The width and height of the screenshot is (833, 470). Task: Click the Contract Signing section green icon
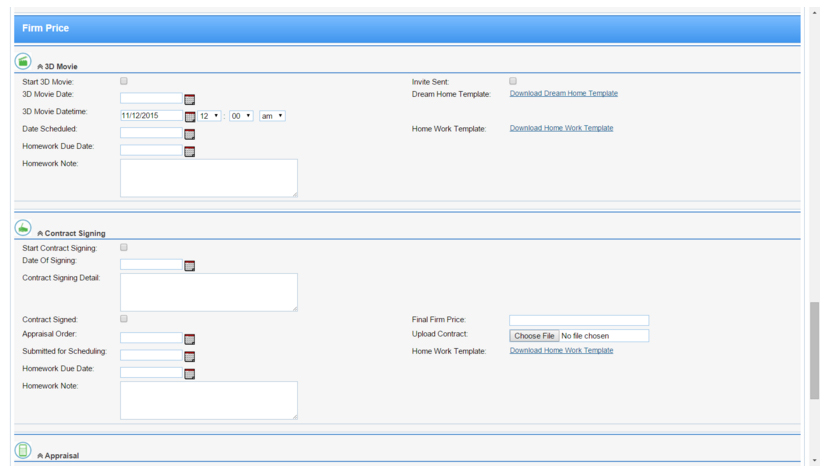23,228
